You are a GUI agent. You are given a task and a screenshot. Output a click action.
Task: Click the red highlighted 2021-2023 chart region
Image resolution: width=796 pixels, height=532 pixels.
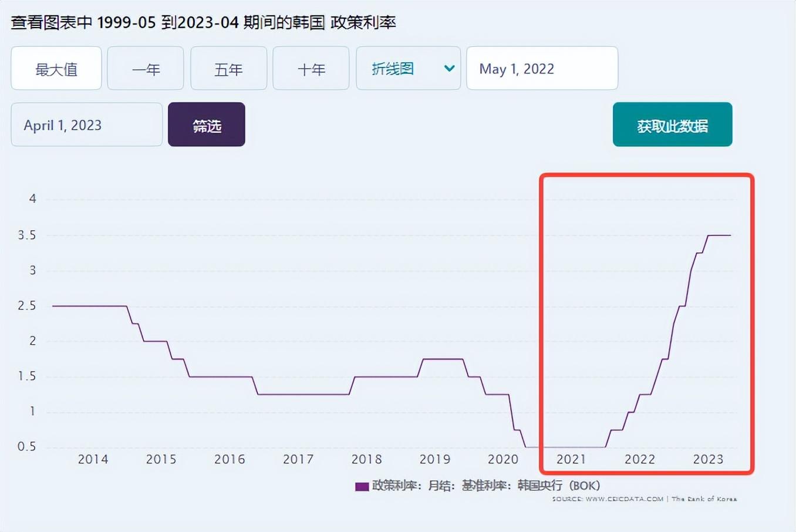646,323
